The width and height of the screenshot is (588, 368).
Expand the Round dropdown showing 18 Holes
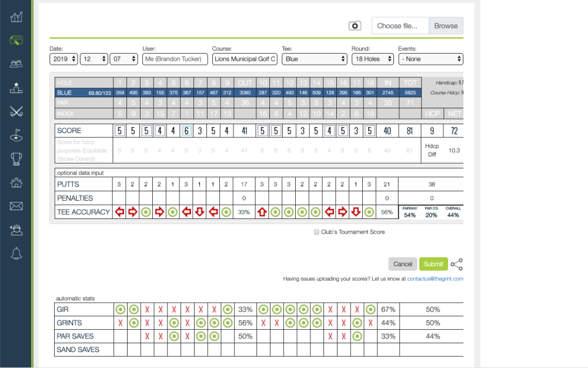coord(373,59)
